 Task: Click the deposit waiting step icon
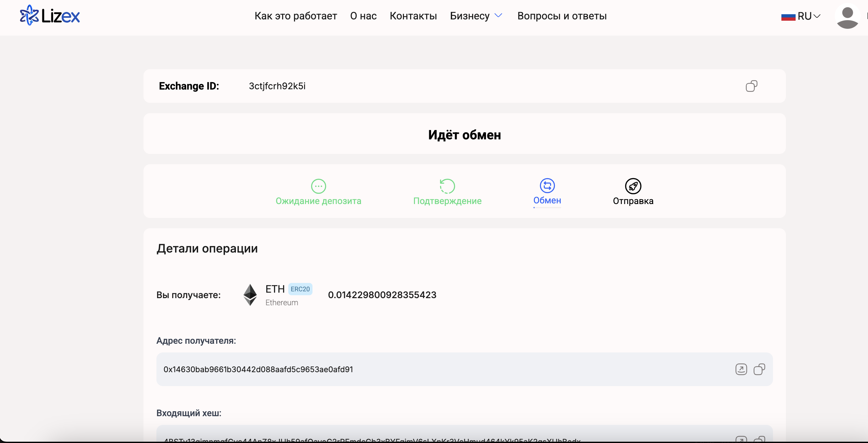[x=318, y=186]
